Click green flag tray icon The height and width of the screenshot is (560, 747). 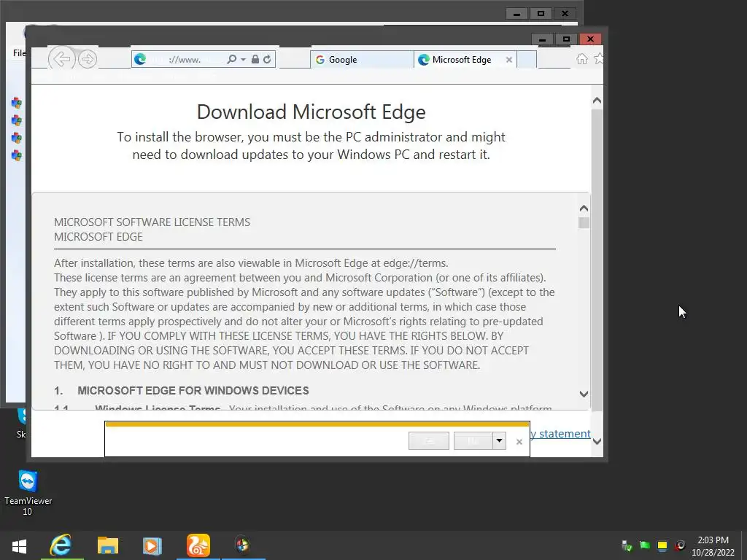645,545
